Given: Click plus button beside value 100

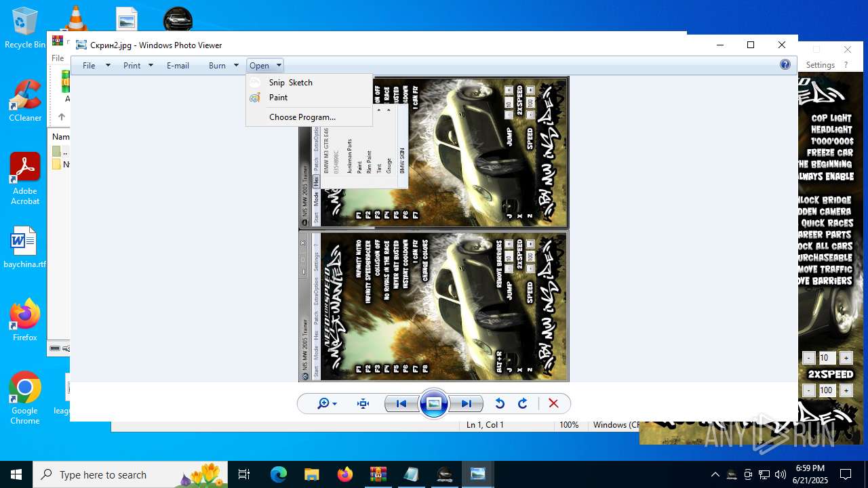Looking at the screenshot, I should [x=846, y=390].
